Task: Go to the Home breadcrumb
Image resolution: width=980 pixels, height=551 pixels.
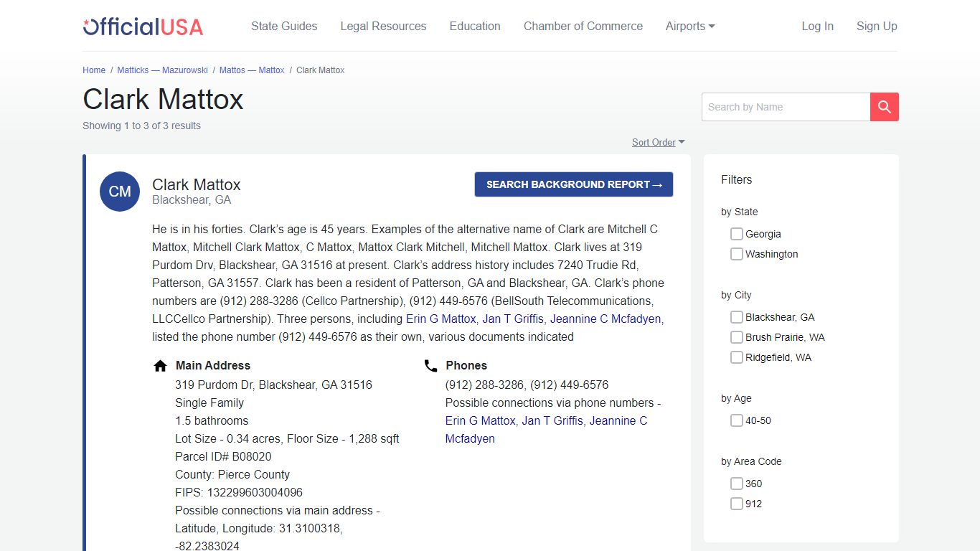Action: (94, 70)
